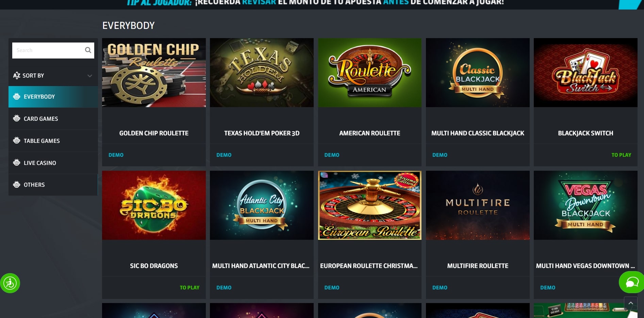The image size is (644, 318).
Task: Click the scroll-to-top arrow button
Action: coord(630,303)
